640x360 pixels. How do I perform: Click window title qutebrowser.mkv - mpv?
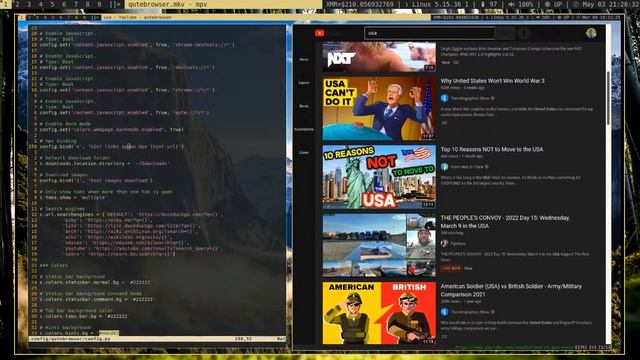(168, 4)
